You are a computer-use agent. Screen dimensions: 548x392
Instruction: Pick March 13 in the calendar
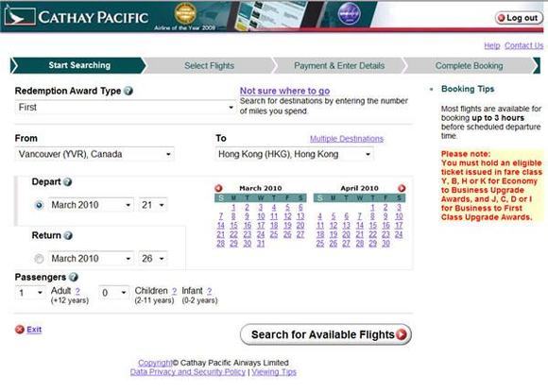point(300,216)
